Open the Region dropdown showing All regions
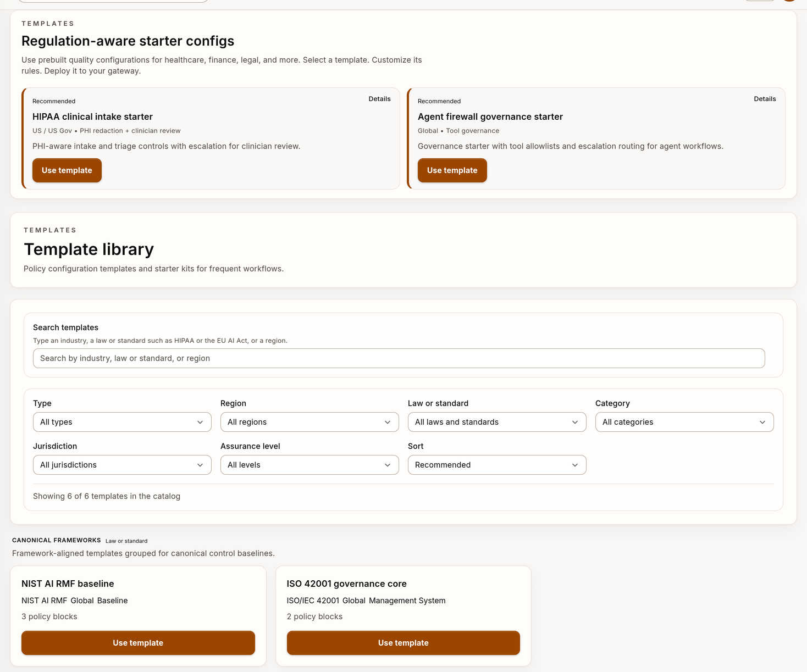807x672 pixels. pos(309,422)
